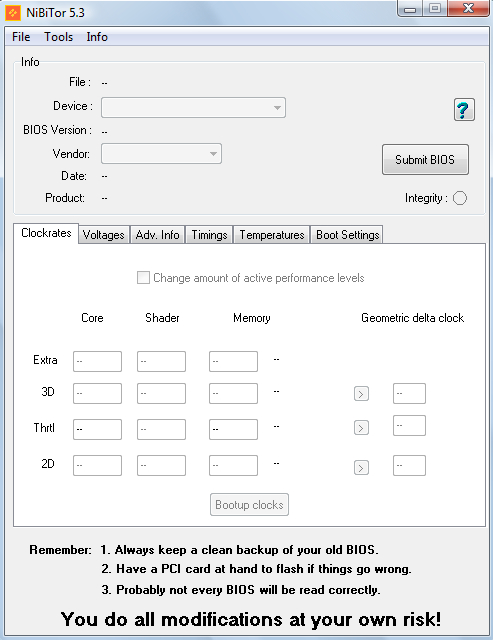This screenshot has height=640, width=493.
Task: Click the Thrtl Shader clock field
Action: point(162,429)
